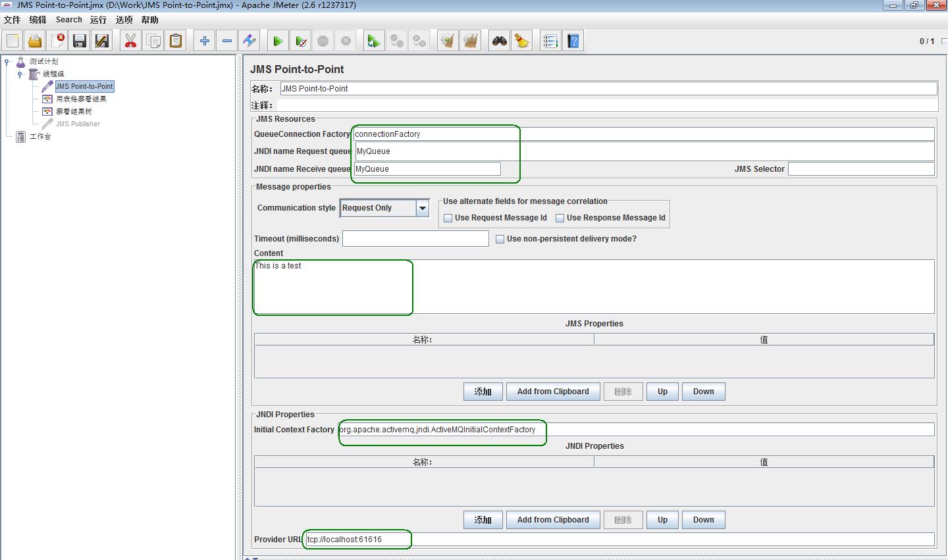Collapse the 线程组 tree node
948x560 pixels.
(x=20, y=74)
